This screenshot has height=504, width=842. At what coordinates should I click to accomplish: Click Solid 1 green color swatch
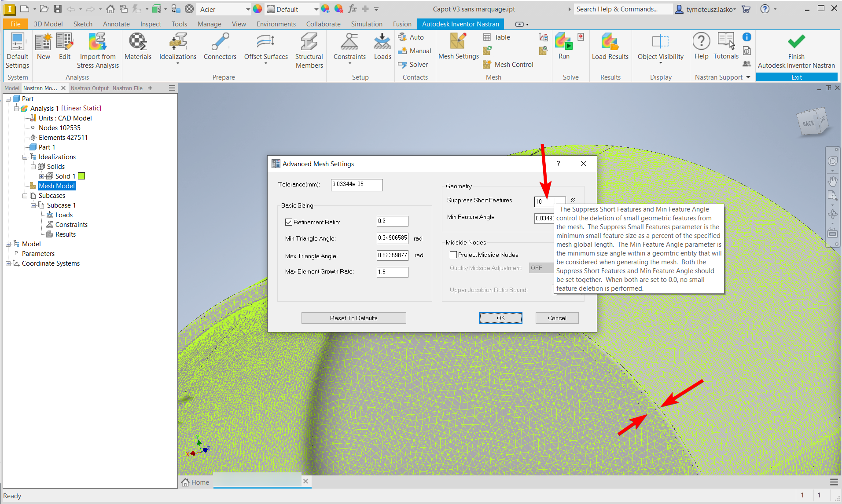(x=81, y=176)
